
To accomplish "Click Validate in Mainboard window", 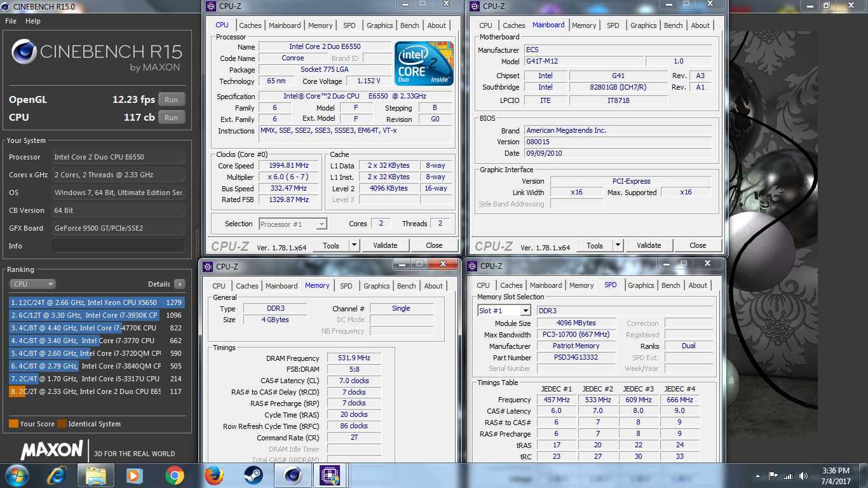I will 649,245.
